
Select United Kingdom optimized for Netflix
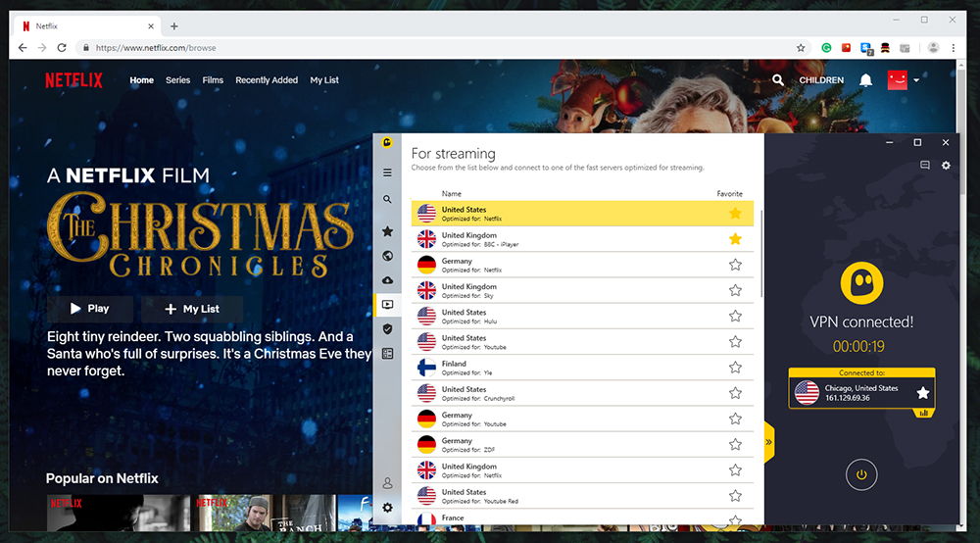(582, 469)
